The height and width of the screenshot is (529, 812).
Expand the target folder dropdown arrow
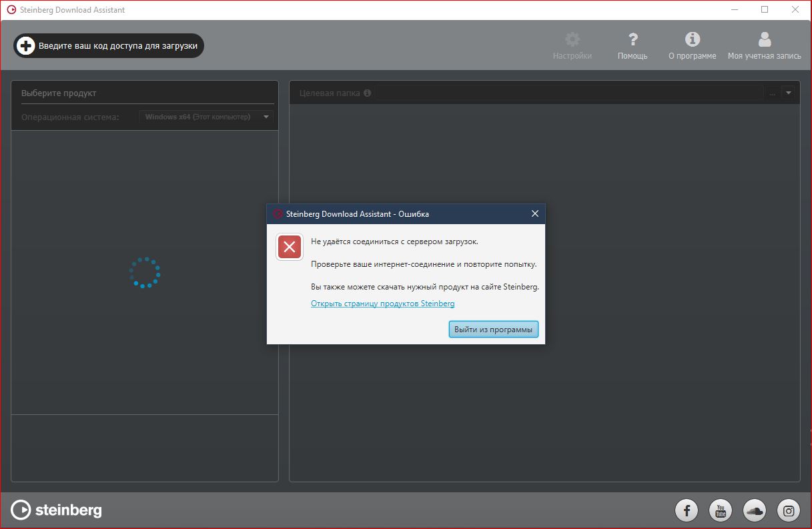(789, 93)
